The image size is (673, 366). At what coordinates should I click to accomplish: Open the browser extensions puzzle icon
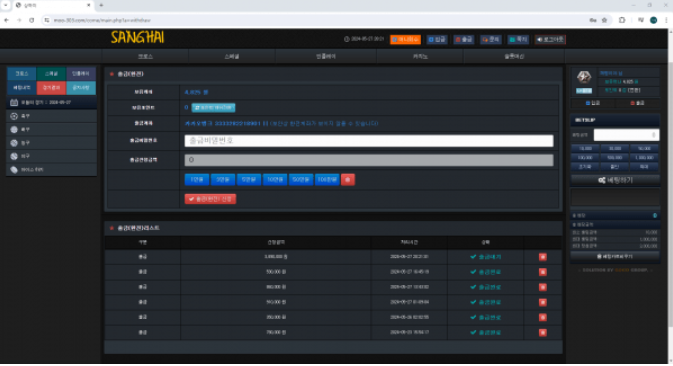coord(622,20)
